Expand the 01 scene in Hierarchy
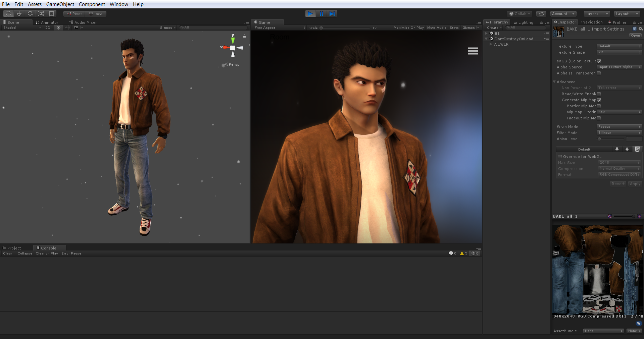This screenshot has width=644, height=339. [486, 34]
